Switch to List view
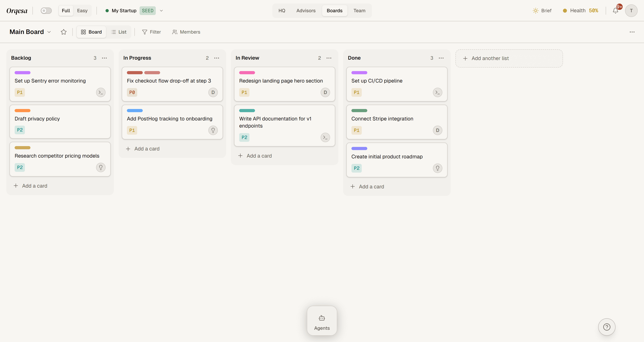The width and height of the screenshot is (644, 342). [x=119, y=32]
